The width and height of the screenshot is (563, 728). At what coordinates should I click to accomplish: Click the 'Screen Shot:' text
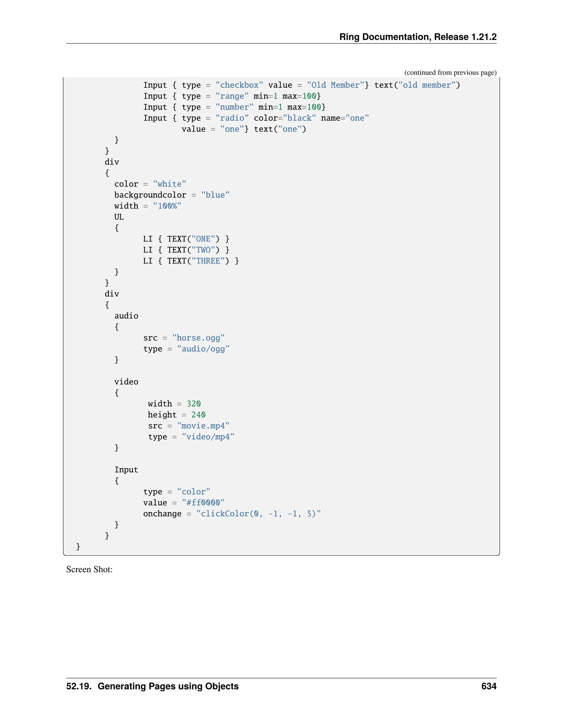89,570
